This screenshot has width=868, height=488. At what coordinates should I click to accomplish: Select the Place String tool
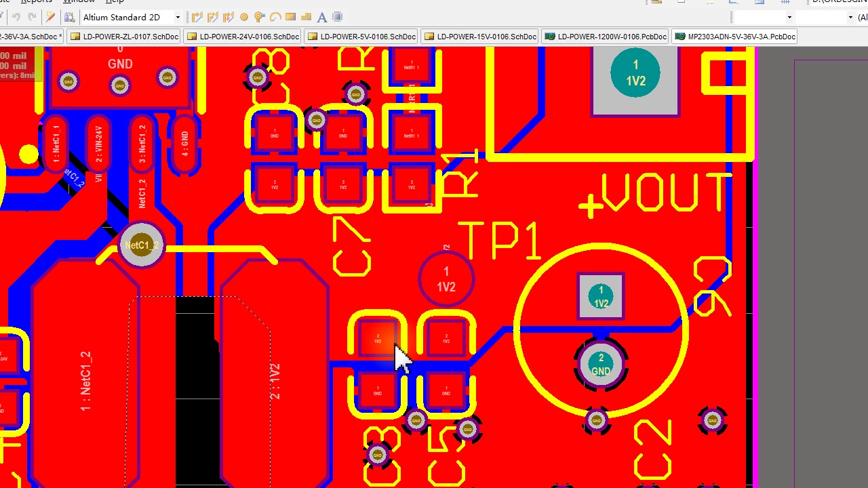coord(322,17)
